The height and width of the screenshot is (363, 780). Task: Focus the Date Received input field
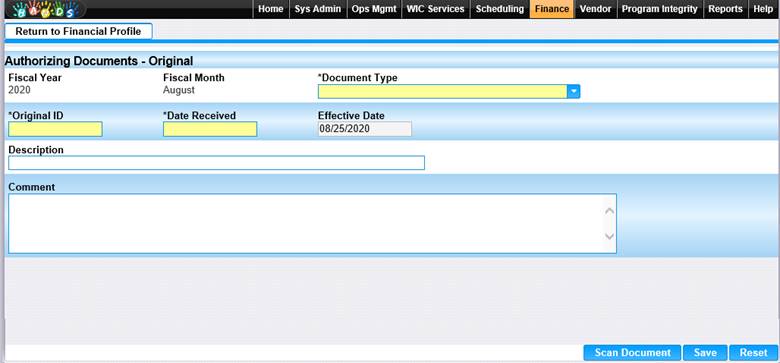click(x=210, y=129)
